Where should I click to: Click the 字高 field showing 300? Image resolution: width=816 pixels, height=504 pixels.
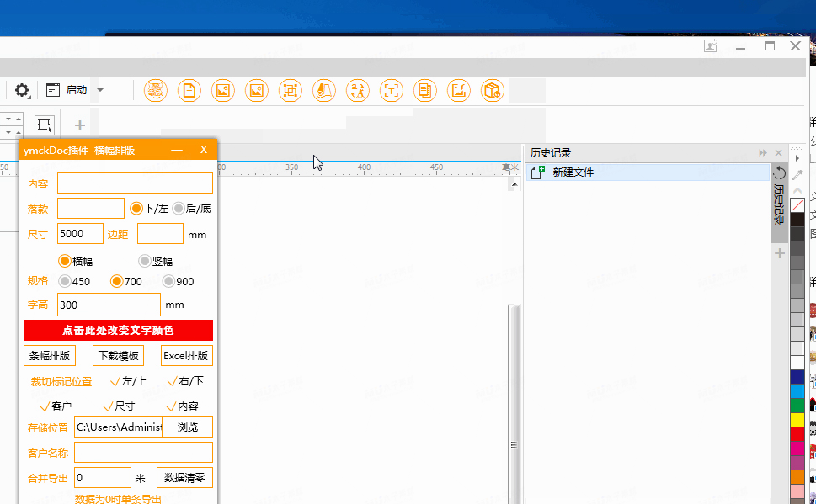[109, 305]
